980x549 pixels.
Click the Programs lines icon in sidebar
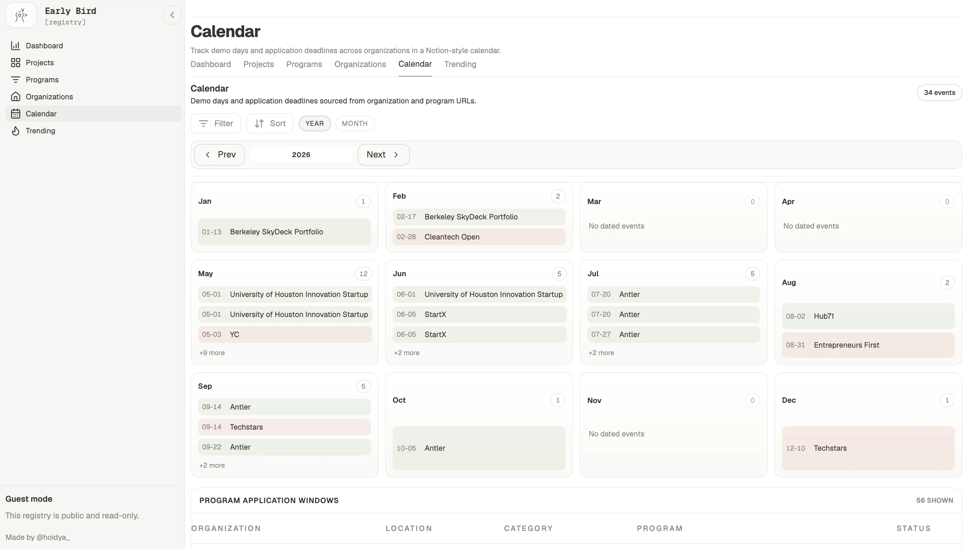tap(16, 80)
